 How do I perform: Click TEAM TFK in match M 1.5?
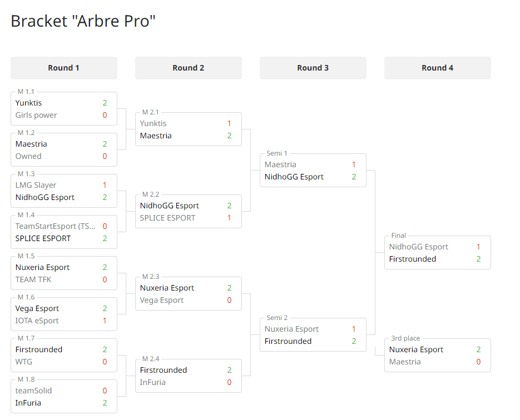tap(33, 279)
